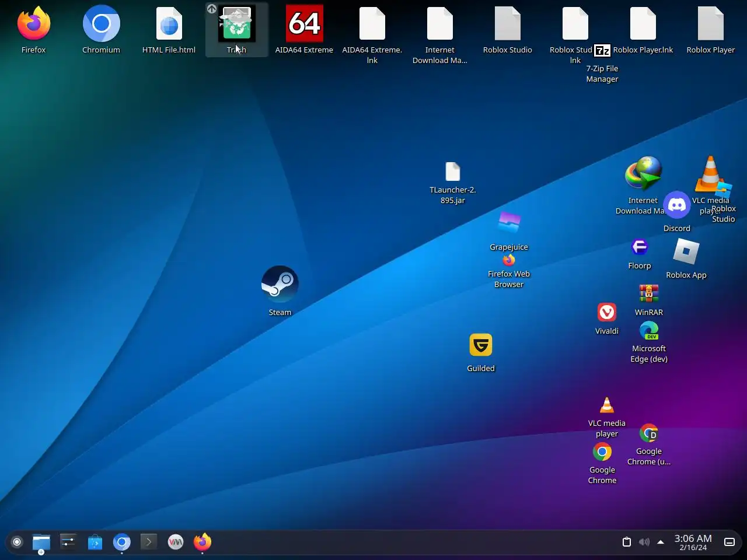Select the Roblox Player blank-file icon

point(711,24)
